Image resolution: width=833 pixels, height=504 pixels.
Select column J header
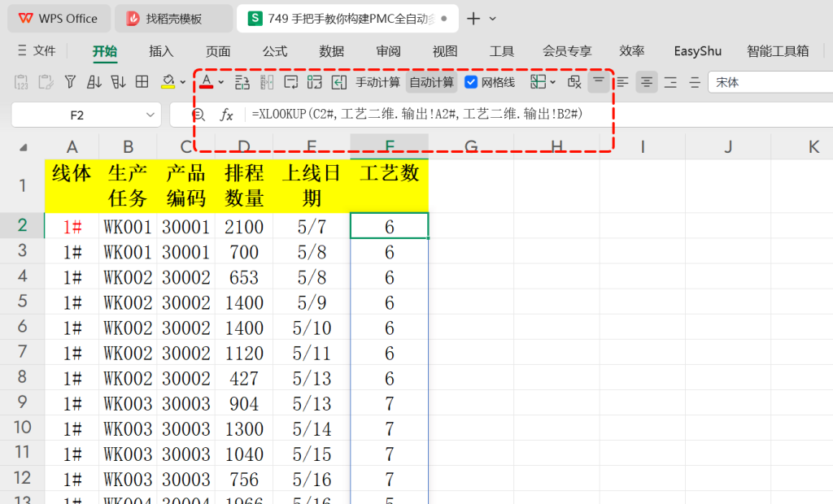[x=728, y=146]
